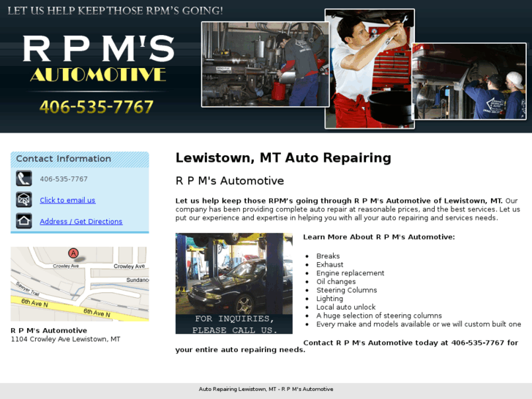Image resolution: width=532 pixels, height=399 pixels.
Task: Click the email envelope icon
Action: pyautogui.click(x=23, y=200)
